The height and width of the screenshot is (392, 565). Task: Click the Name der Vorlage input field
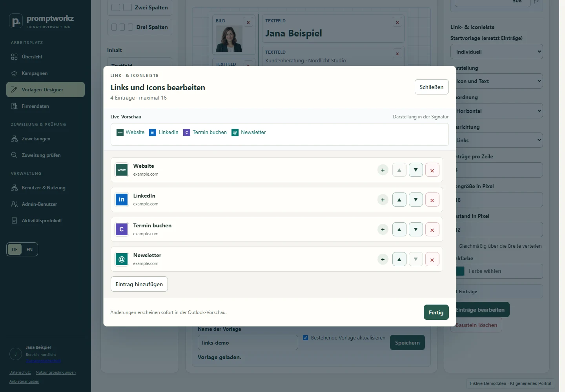tap(248, 343)
